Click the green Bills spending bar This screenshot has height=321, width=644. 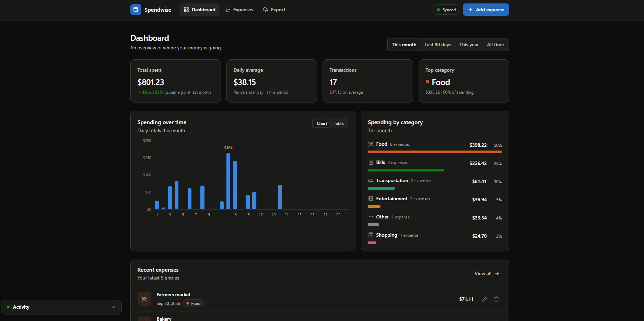[406, 170]
